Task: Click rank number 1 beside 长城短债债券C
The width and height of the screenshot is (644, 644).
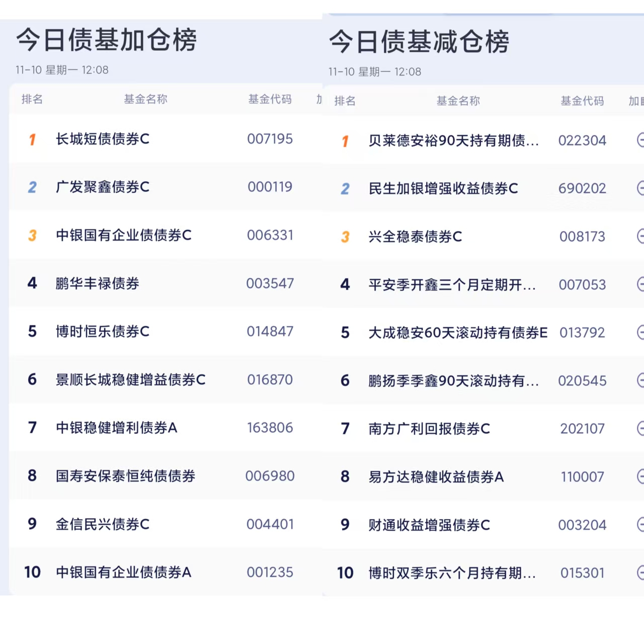Action: point(32,139)
